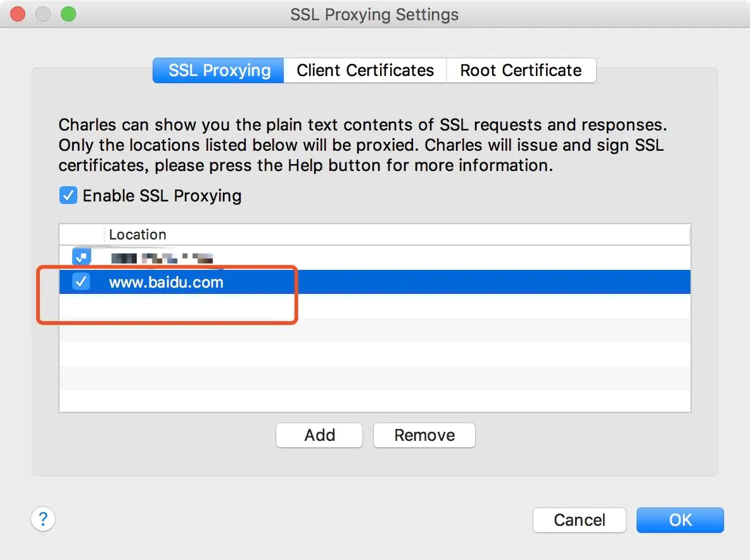
Task: Click the Charles SSL description text
Action: coord(362,145)
